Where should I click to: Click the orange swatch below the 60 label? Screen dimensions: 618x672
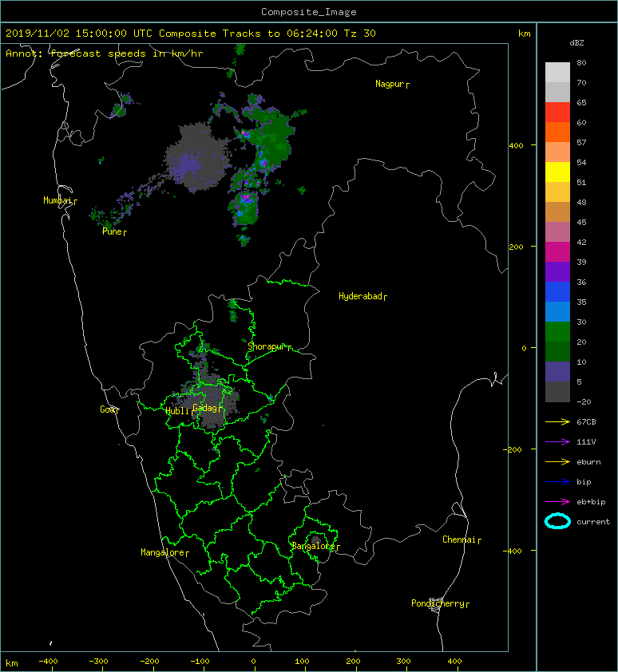557,132
